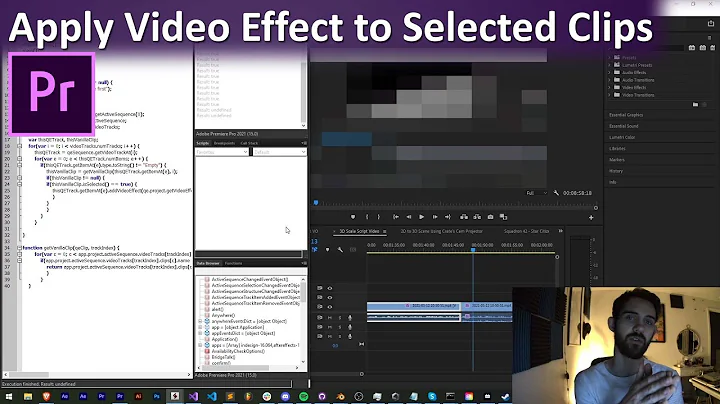
Task: Click the timeline playhead handle
Action: click(473, 249)
